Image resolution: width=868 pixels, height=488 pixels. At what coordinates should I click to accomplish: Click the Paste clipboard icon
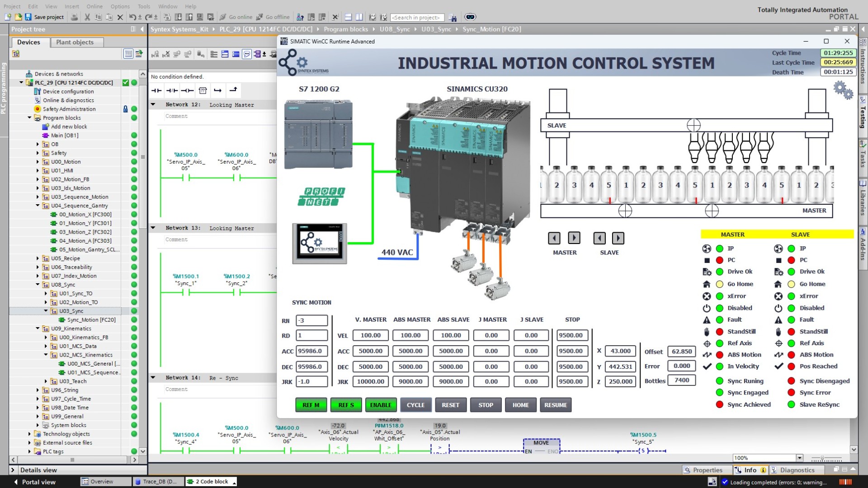(109, 17)
